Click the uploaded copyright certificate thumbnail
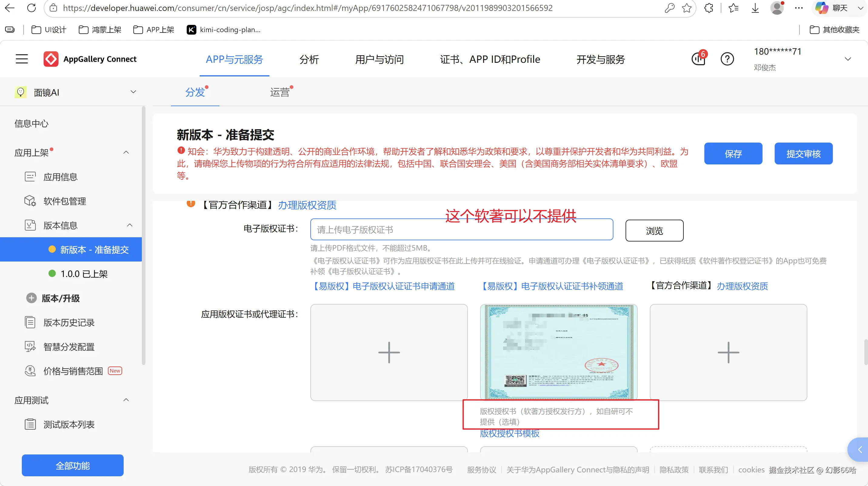Viewport: 868px width, 486px height. [x=559, y=352]
